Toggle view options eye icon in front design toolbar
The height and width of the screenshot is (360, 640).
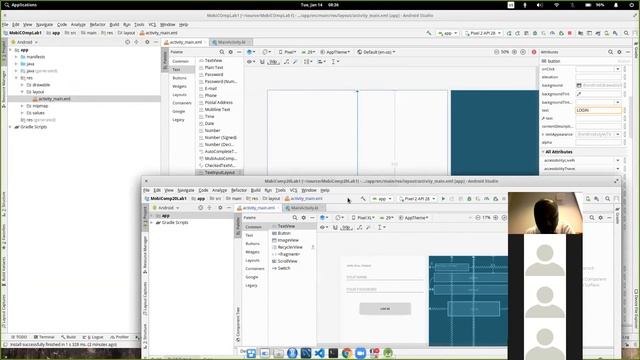tap(323, 227)
